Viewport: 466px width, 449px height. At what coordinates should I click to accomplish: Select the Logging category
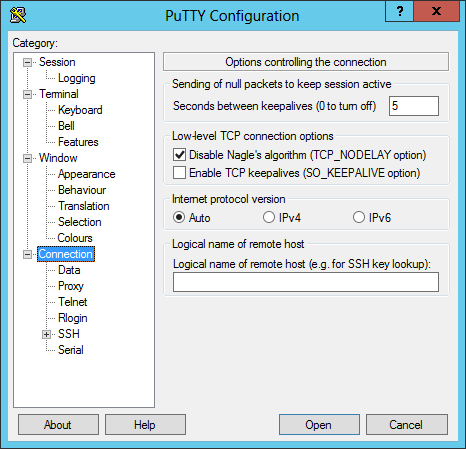click(x=77, y=78)
